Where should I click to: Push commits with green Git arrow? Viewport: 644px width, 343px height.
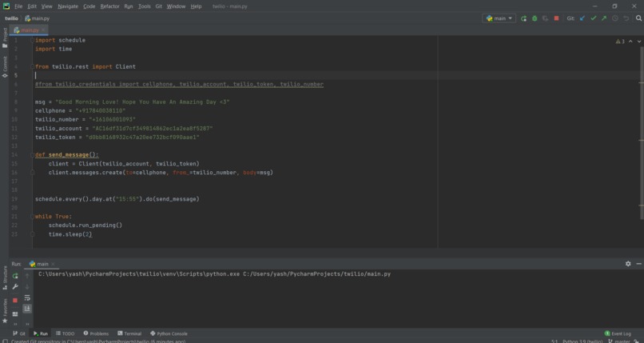point(604,18)
